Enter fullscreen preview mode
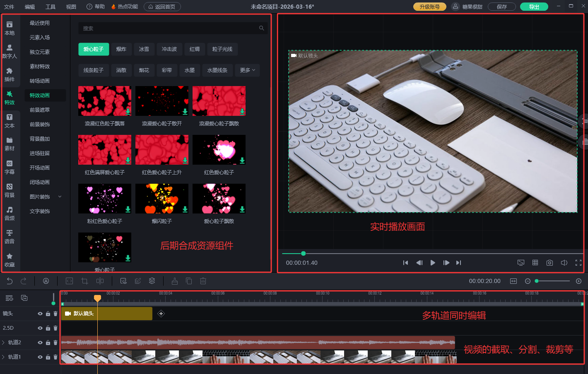 tap(578, 263)
